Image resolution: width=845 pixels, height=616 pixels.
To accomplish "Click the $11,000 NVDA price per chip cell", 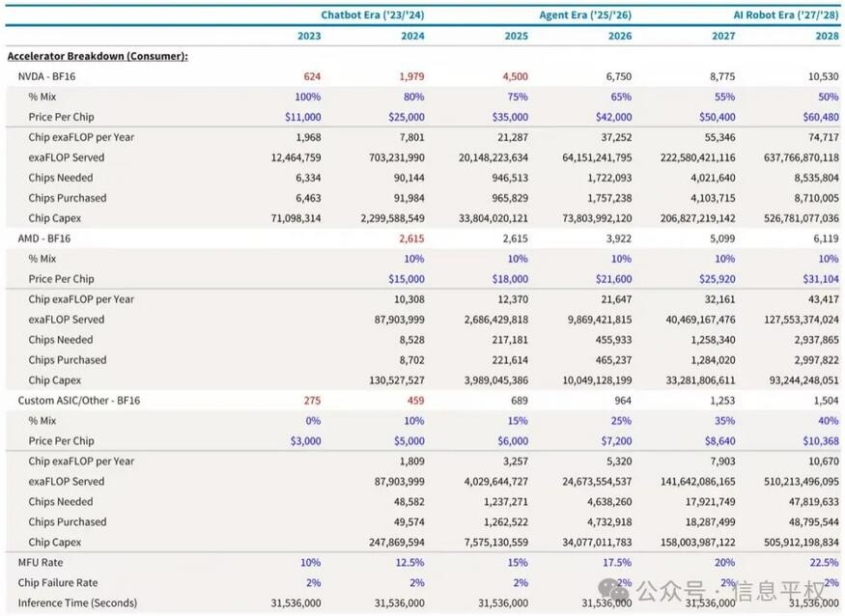I will 298,116.
